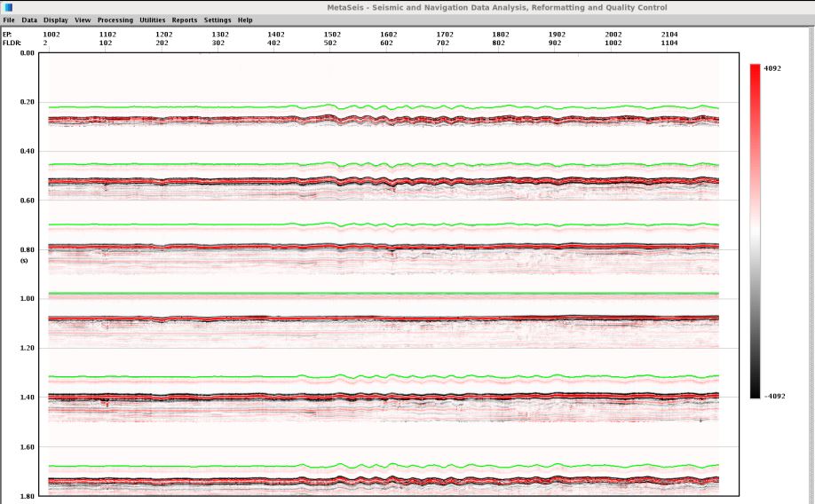Open the Utilities menu

click(x=153, y=20)
